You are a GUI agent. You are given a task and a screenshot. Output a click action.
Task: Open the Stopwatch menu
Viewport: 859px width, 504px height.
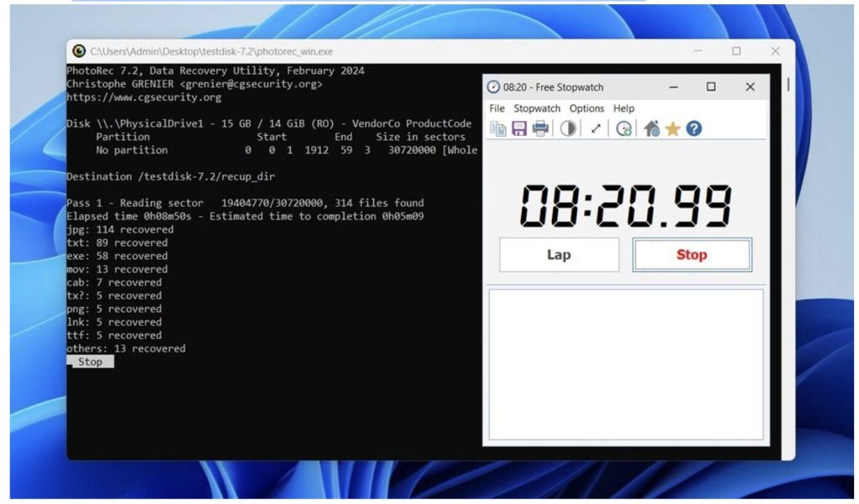(x=537, y=108)
